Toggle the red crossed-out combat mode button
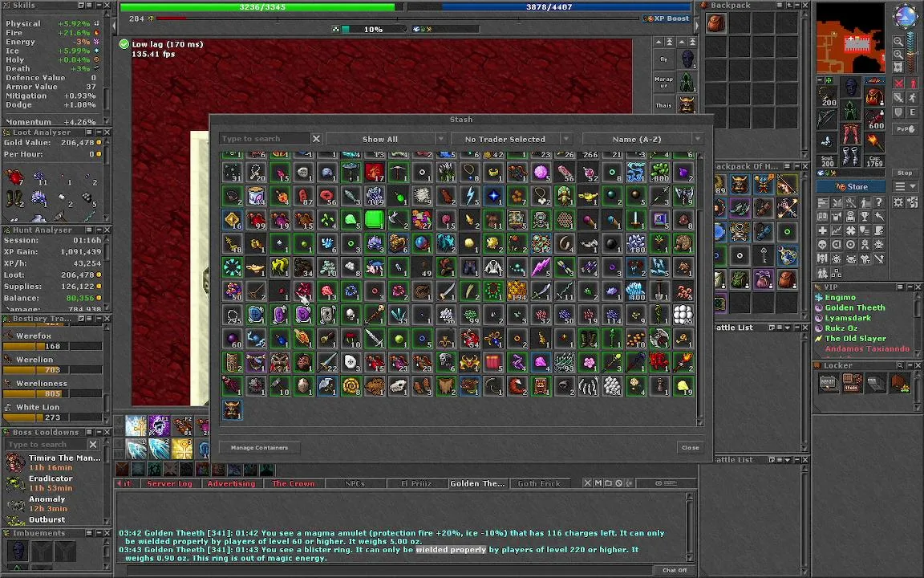 [898, 83]
